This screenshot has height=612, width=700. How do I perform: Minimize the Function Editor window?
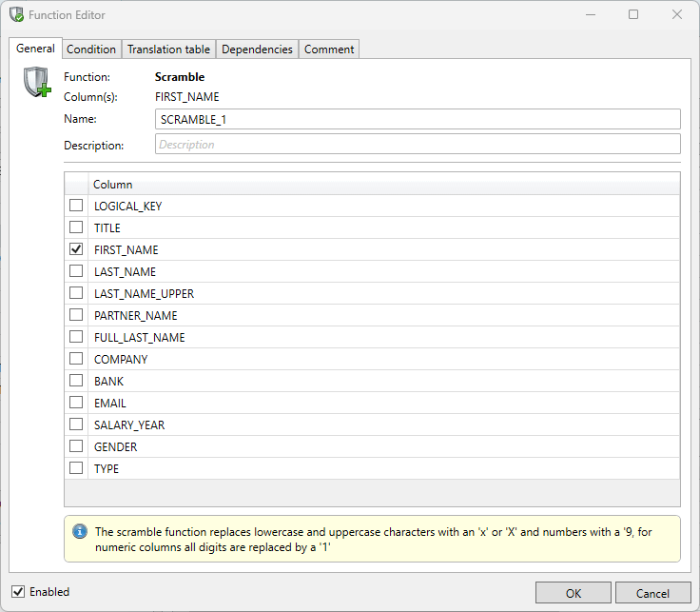[x=591, y=14]
